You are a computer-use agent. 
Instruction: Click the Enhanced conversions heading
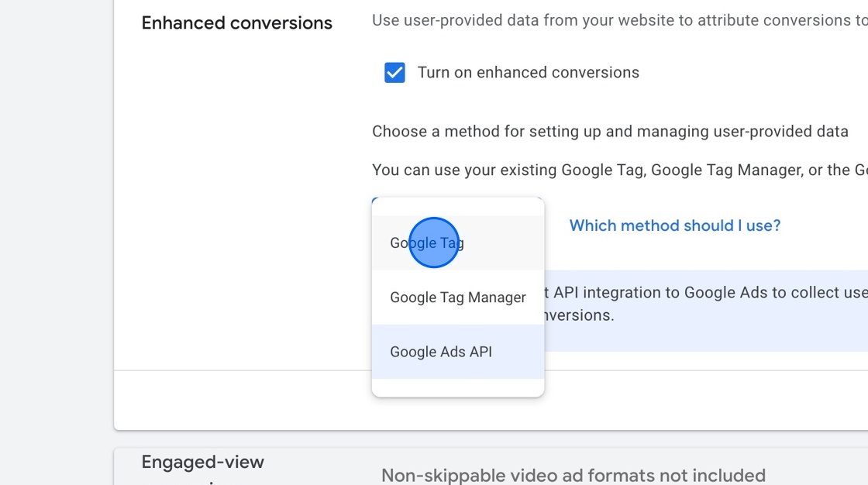point(237,22)
